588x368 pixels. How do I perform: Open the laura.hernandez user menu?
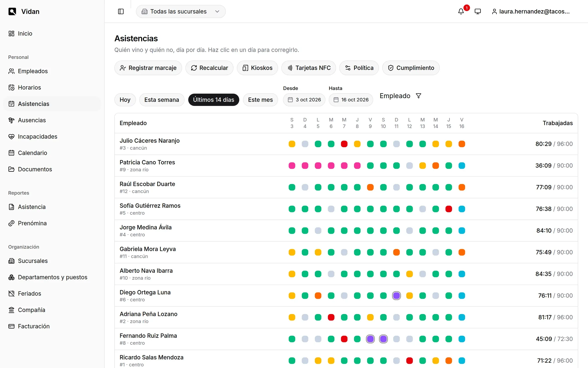point(531,12)
